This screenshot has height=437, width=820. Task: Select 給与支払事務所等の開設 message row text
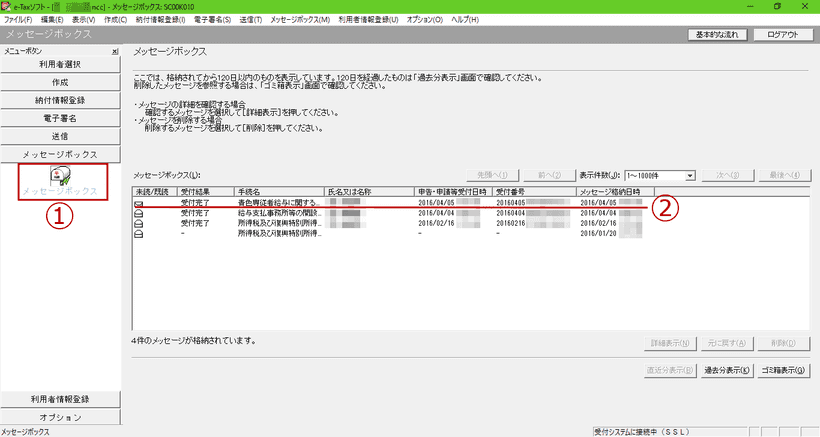(x=279, y=213)
